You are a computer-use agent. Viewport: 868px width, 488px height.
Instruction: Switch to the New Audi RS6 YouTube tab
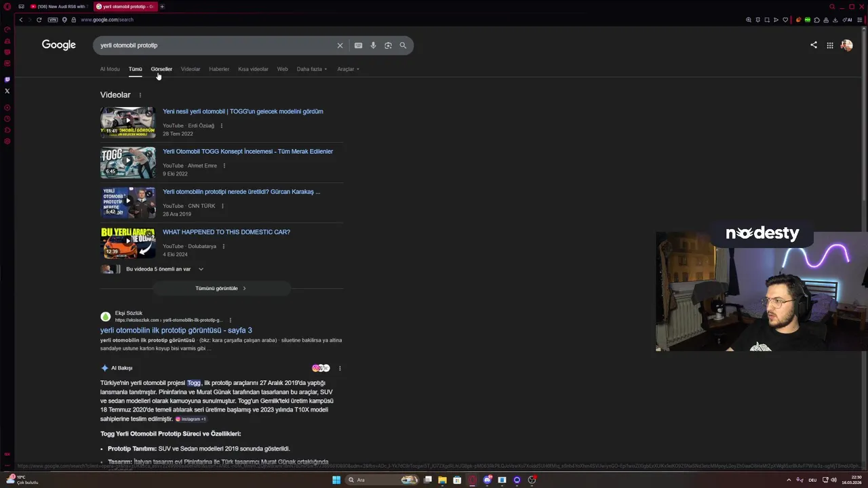point(58,7)
